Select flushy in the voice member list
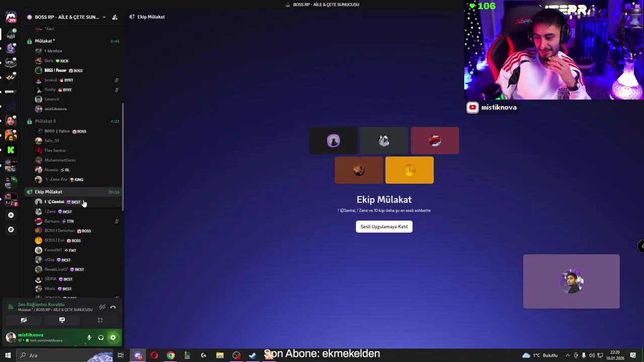Image resolution: width=644 pixels, height=362 pixels. point(77,90)
